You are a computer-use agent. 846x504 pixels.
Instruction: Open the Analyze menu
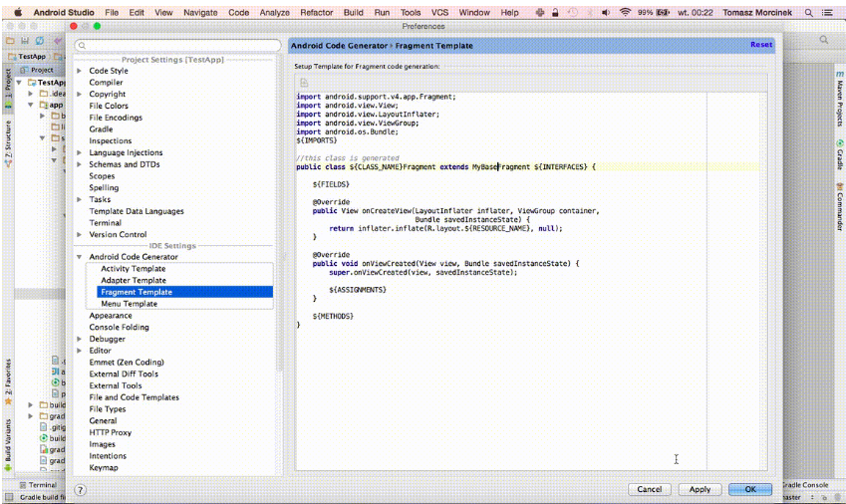pyautogui.click(x=275, y=12)
